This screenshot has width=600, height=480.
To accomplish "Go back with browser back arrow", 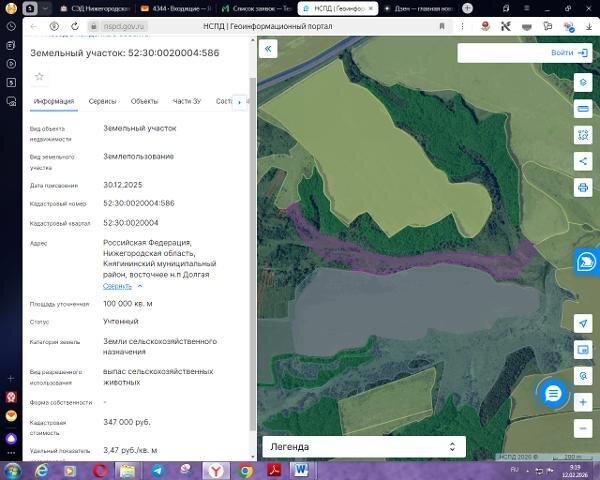I will (34, 26).
